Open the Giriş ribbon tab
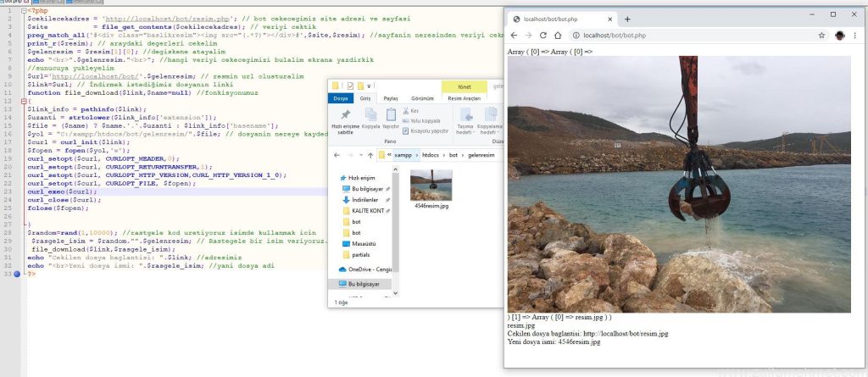The width and height of the screenshot is (868, 377). point(366,98)
